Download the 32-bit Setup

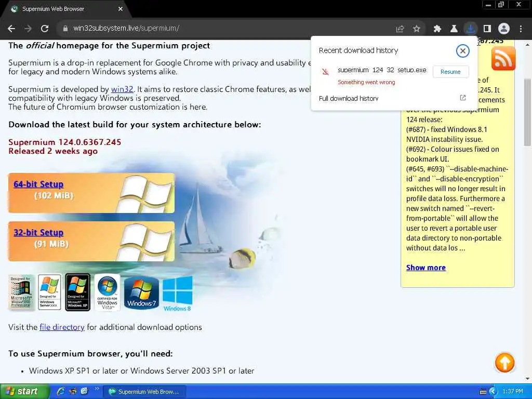coord(38,232)
